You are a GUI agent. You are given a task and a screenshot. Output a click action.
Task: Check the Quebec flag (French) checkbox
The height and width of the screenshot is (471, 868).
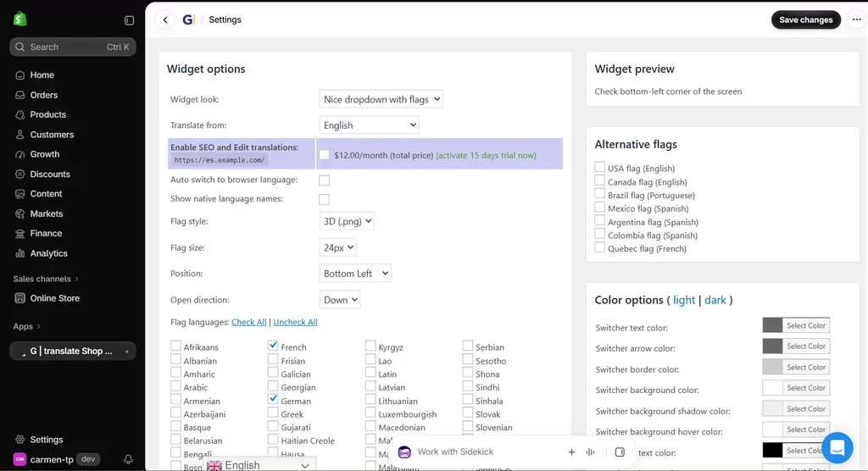[599, 247]
